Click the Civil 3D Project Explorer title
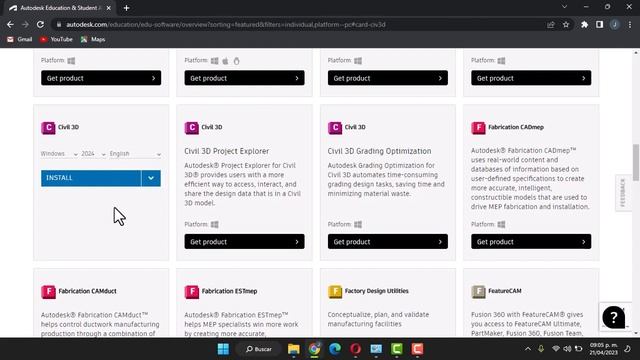This screenshot has width=640, height=360. point(227,151)
